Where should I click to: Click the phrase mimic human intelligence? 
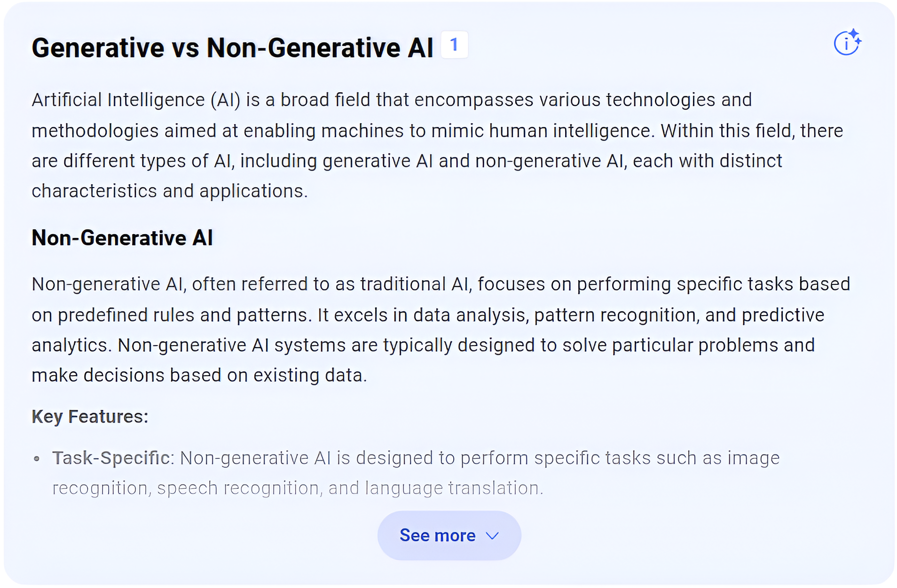pyautogui.click(x=542, y=131)
